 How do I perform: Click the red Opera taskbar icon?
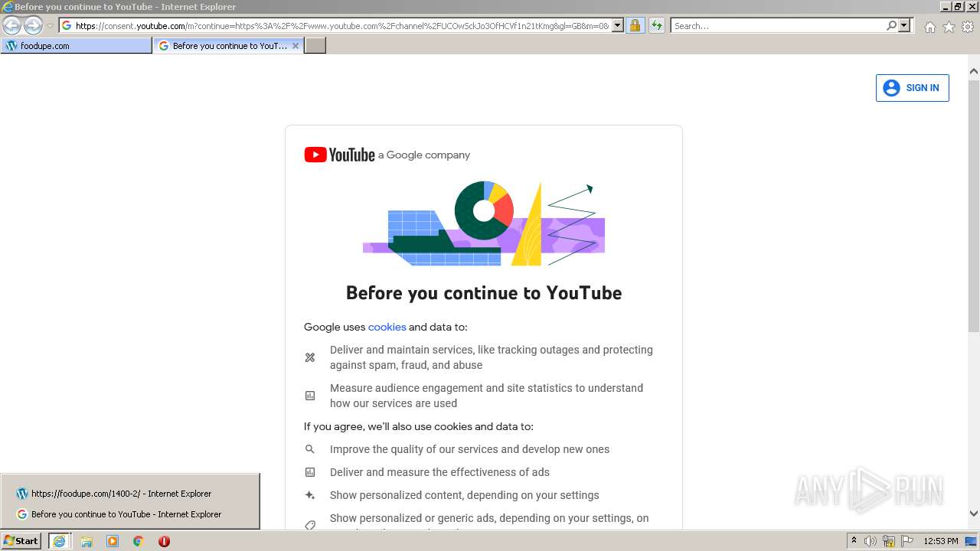click(164, 541)
